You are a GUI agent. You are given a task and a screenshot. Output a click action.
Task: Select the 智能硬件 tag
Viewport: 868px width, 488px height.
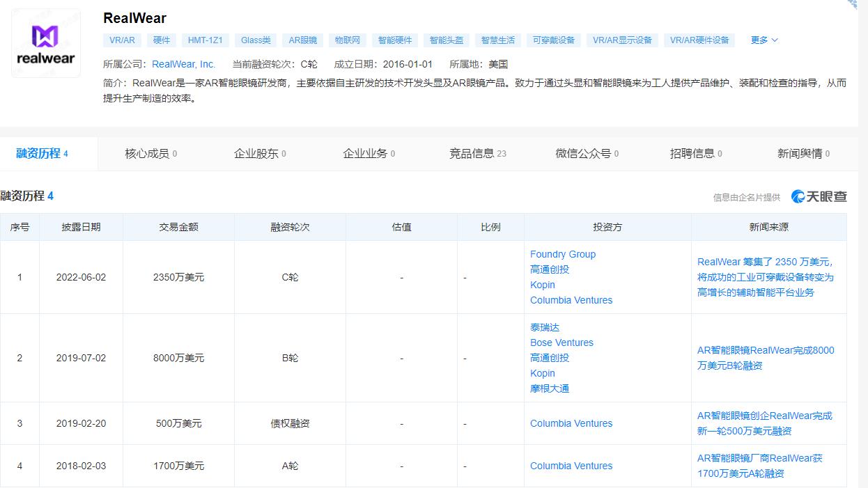coord(395,40)
